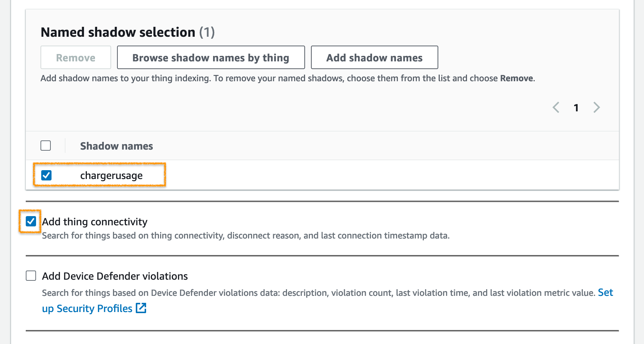Click the Add thing connectivity label

coord(95,222)
